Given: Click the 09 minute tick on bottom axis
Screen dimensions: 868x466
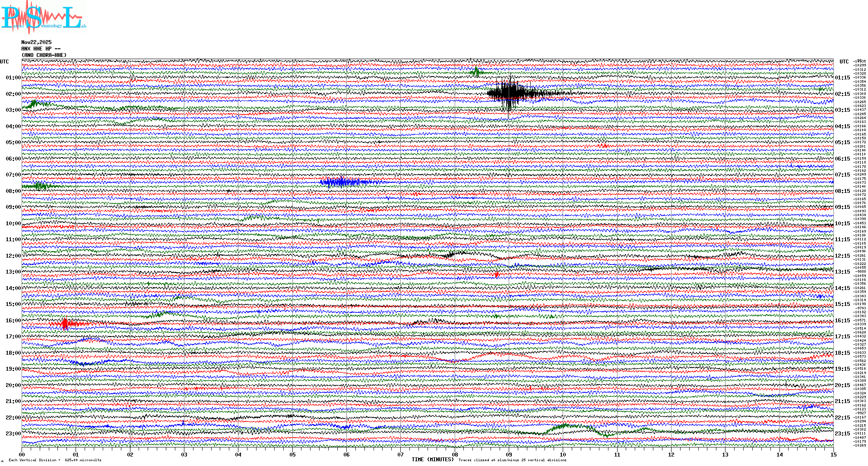Looking at the screenshot, I should (x=509, y=455).
